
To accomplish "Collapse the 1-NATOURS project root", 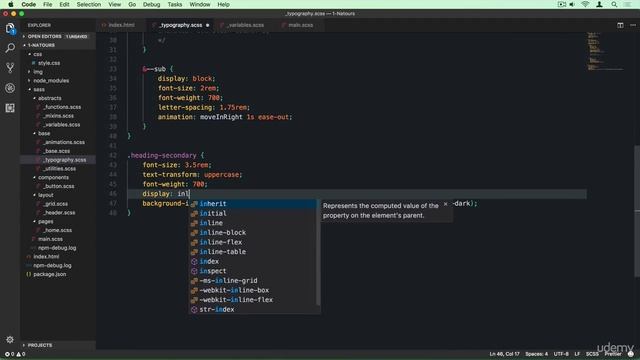I will (x=58, y=45).
